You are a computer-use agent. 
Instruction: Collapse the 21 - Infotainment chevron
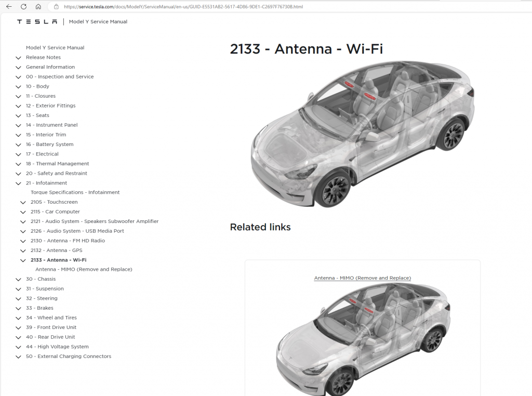[x=18, y=183]
